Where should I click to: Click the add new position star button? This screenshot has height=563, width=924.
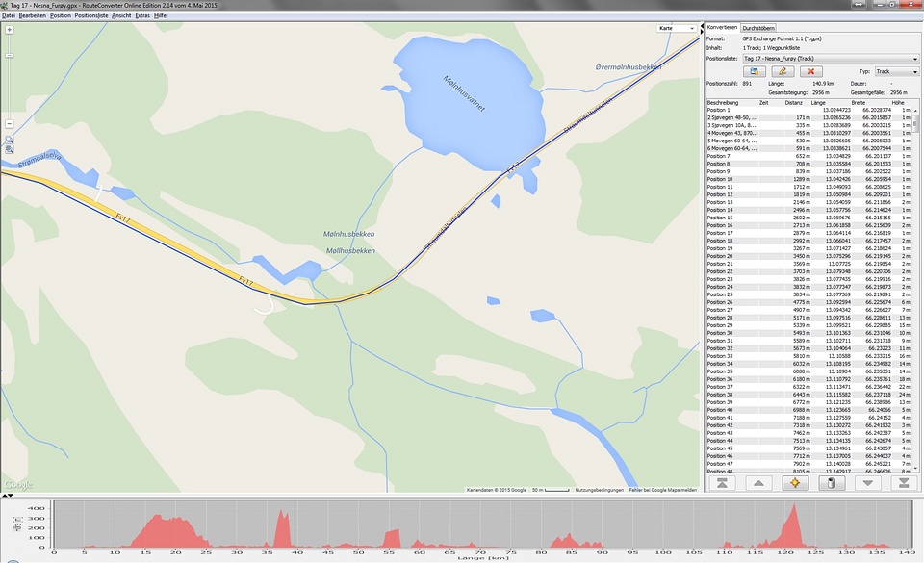tap(794, 483)
